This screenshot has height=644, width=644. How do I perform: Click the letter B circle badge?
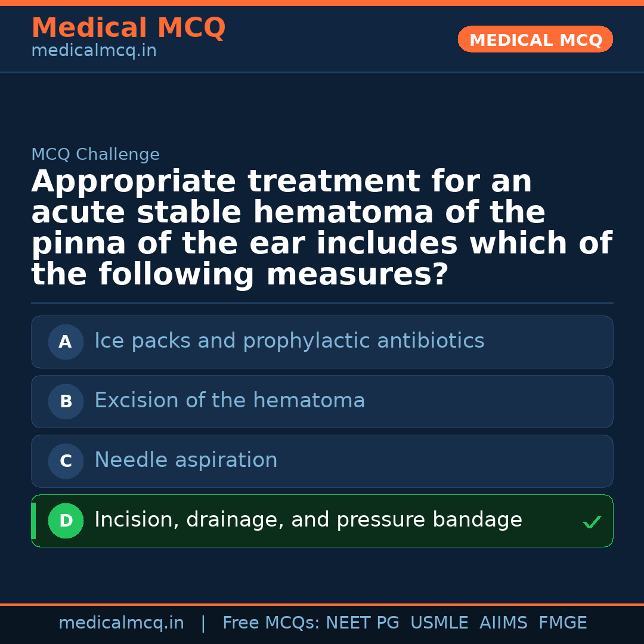tap(66, 402)
